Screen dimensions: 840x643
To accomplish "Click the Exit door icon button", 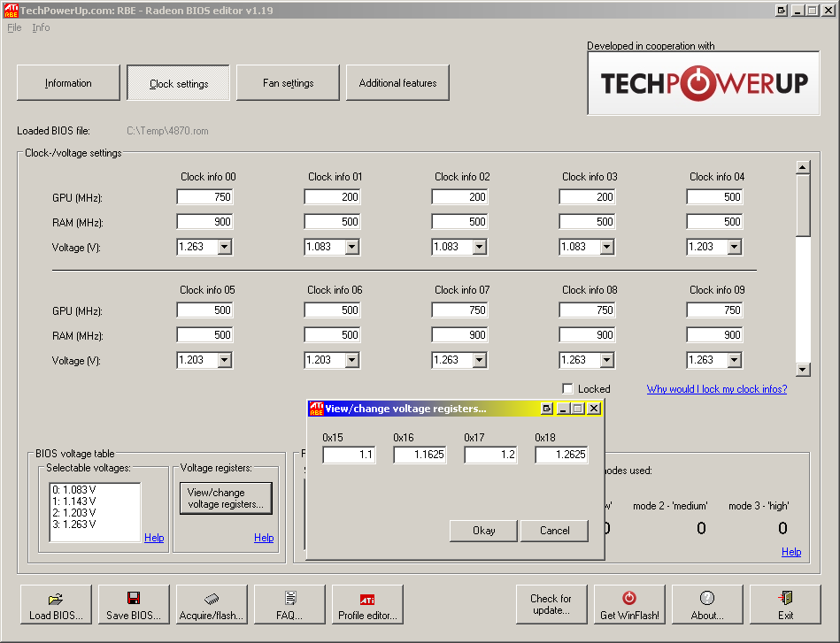I will (785, 604).
